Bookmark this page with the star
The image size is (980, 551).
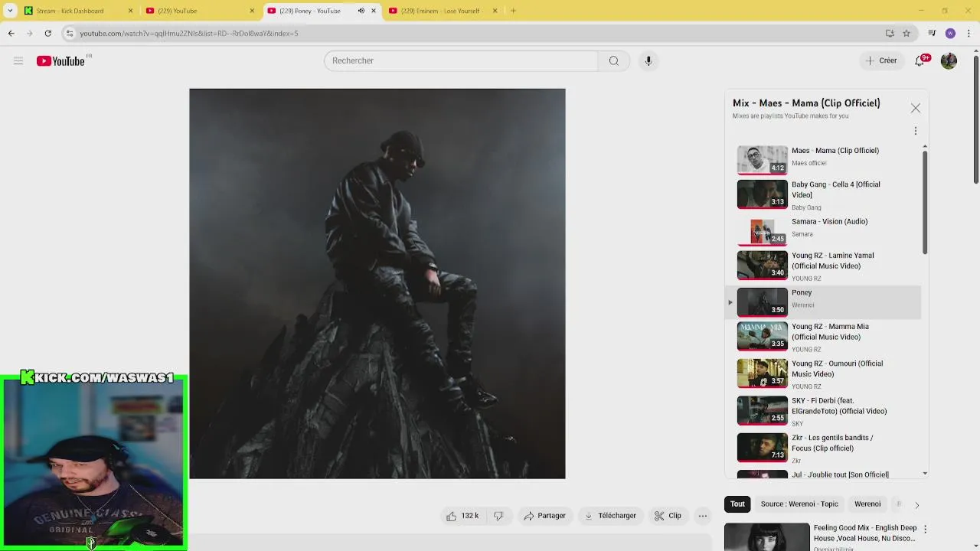906,33
